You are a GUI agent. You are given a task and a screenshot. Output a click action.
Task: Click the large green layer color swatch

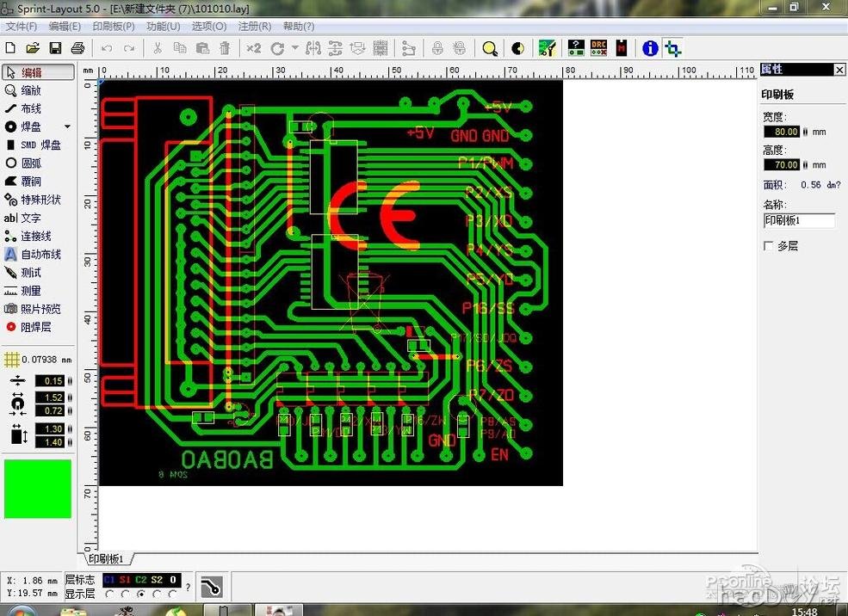click(38, 489)
